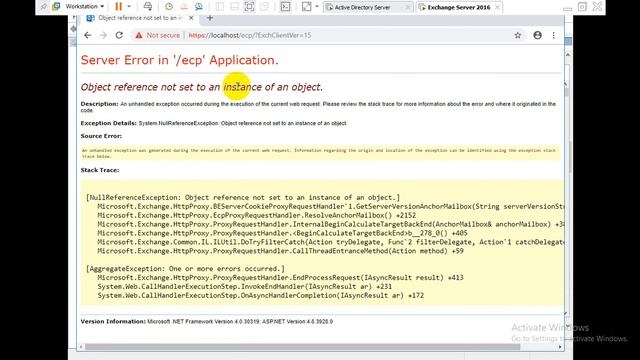The width and height of the screenshot is (640, 360).
Task: Click the '[NullReferenceException: ...' stack trace line
Action: 243,198
